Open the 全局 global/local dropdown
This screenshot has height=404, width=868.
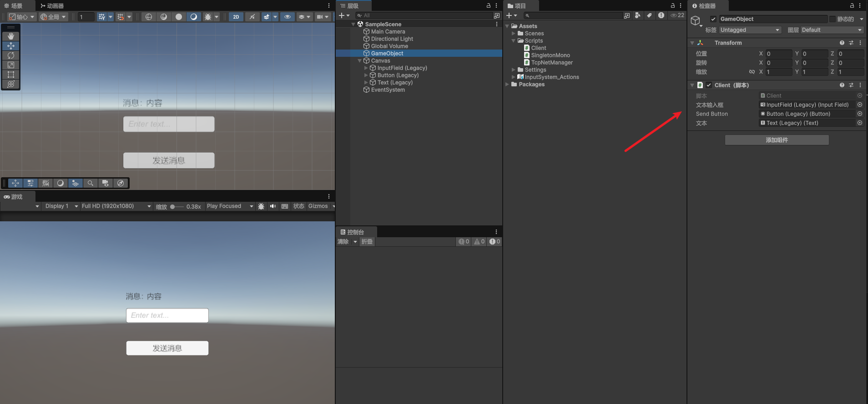point(53,17)
